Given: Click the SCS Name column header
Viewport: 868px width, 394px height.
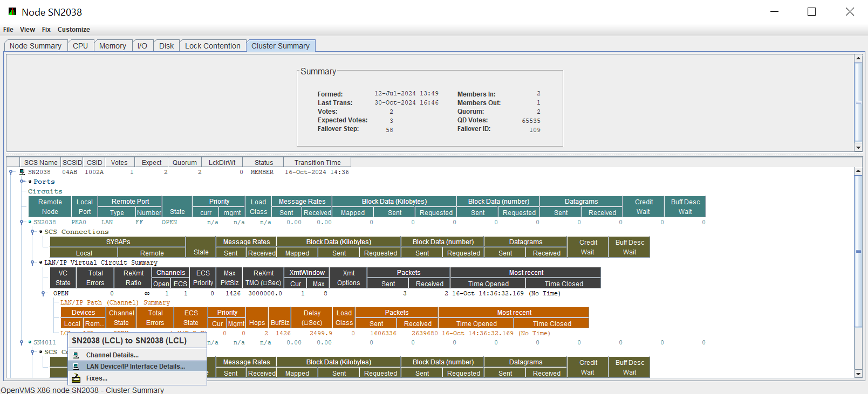Looking at the screenshot, I should point(40,162).
